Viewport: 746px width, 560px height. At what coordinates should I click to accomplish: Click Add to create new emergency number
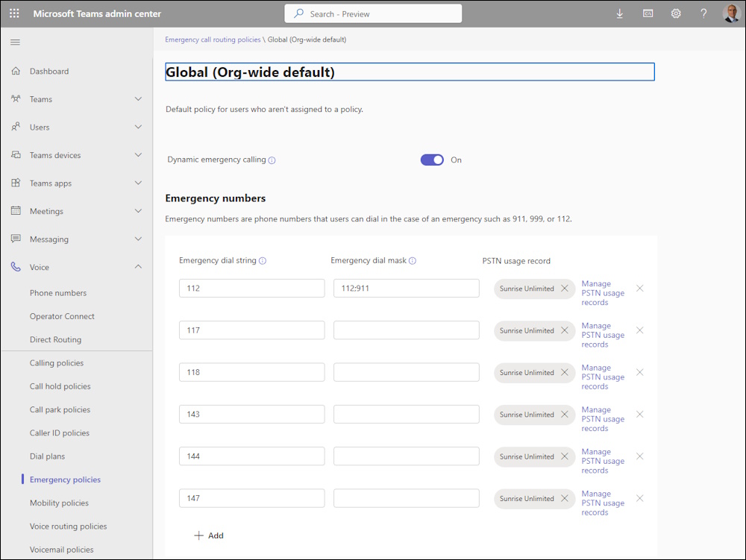(209, 535)
